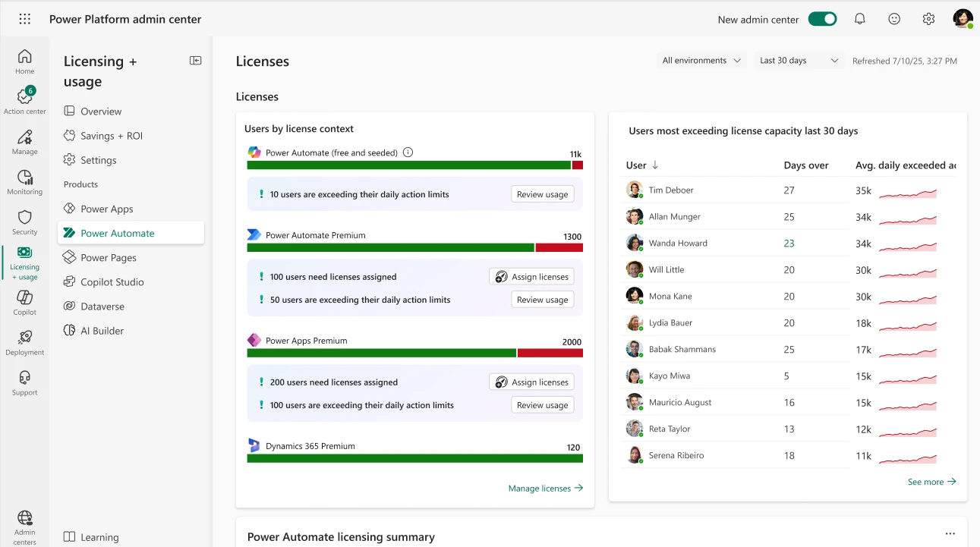Collapse the Licensing + usage navigation pane

pos(196,61)
